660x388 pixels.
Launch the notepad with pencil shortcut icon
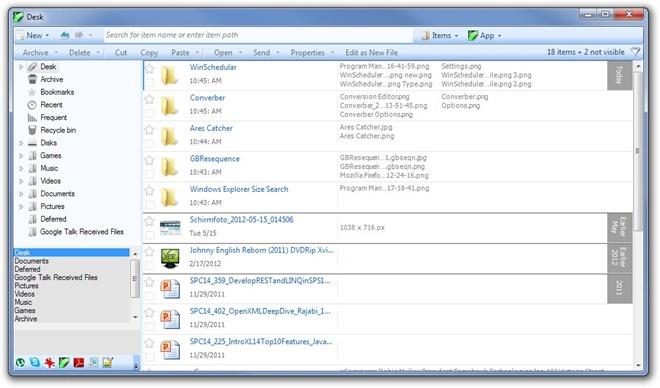tap(108, 362)
